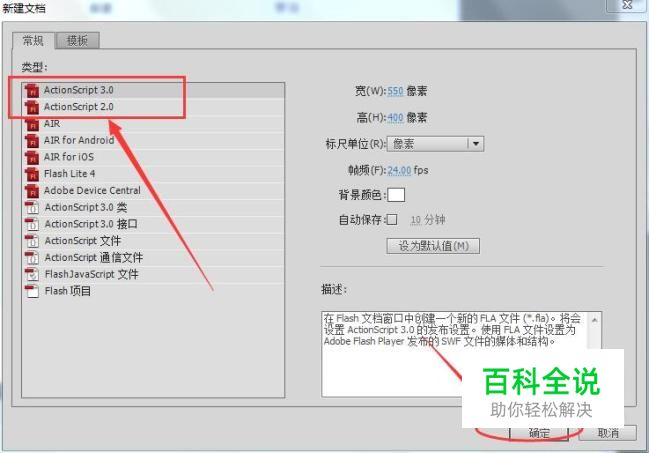
Task: Click the AIR document icon
Action: (x=32, y=124)
